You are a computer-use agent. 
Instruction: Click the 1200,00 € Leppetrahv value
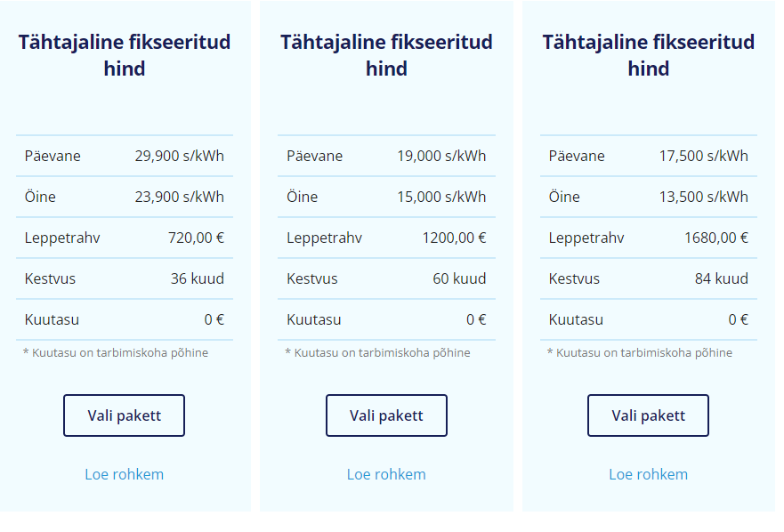pyautogui.click(x=454, y=238)
